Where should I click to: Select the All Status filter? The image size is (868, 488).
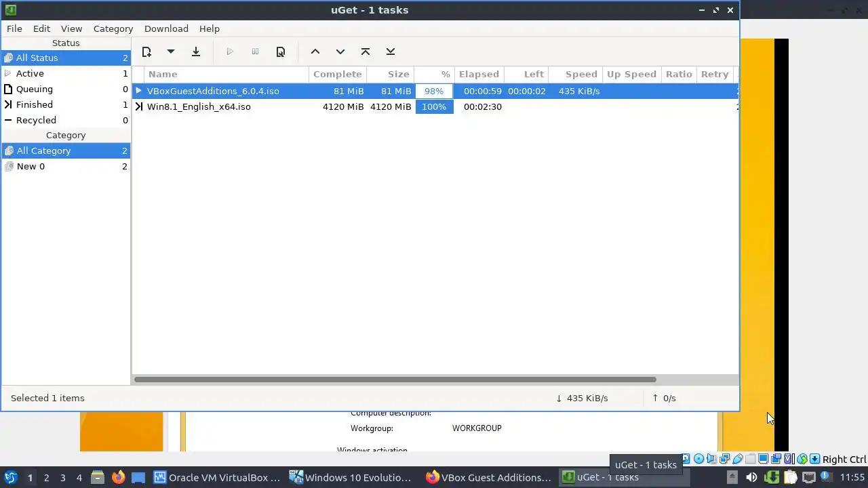pos(66,58)
